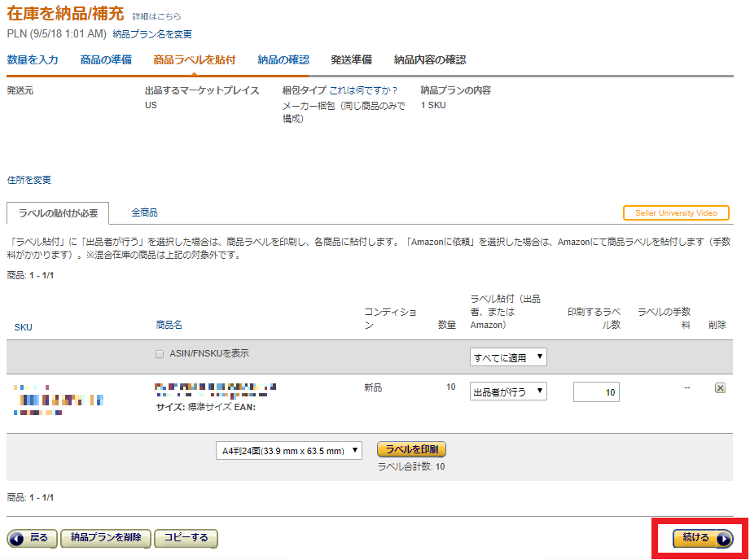The height and width of the screenshot is (560, 750).
Task: Switch to the 全商品 tab
Action: [144, 212]
